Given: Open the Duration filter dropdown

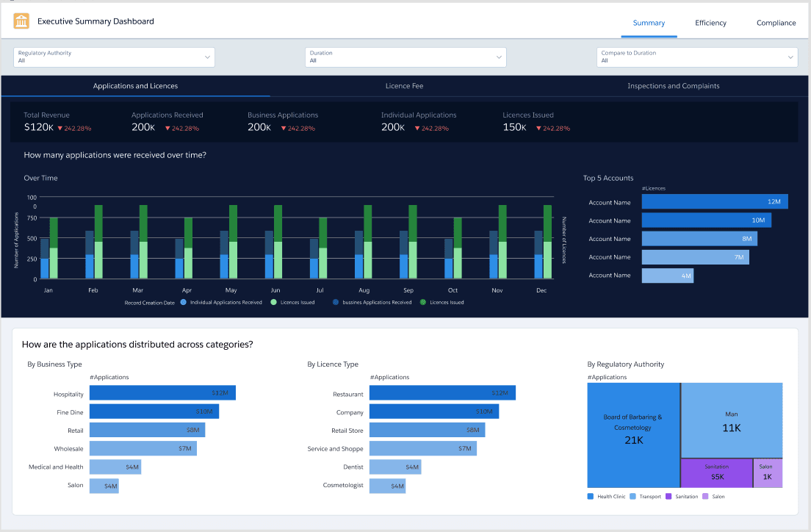Looking at the screenshot, I should [405, 57].
